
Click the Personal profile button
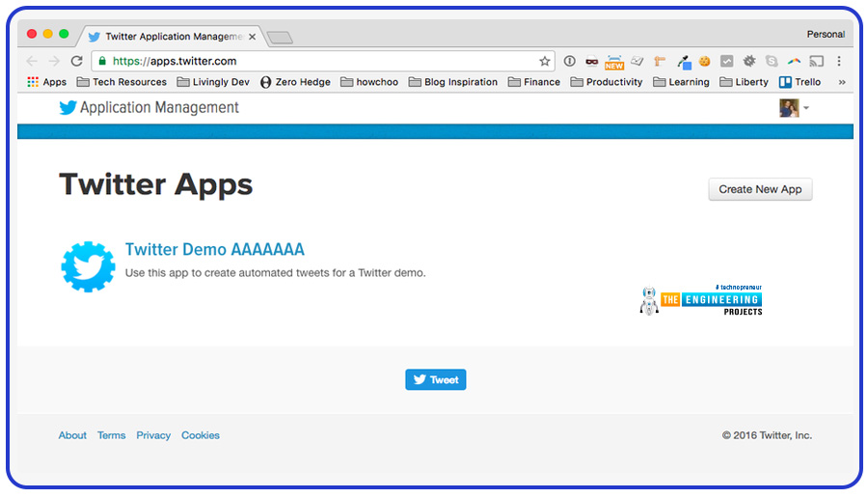click(826, 35)
